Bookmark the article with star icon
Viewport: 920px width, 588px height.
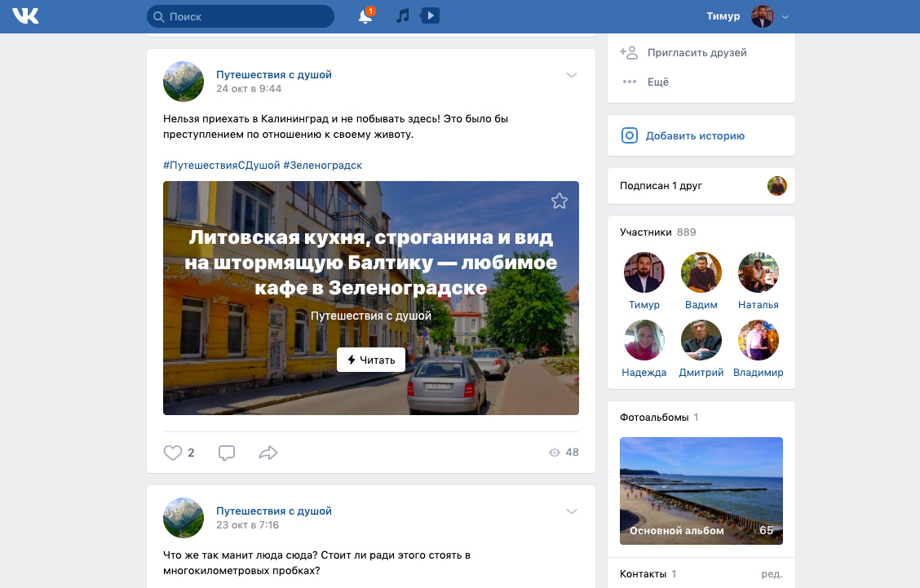pyautogui.click(x=560, y=201)
